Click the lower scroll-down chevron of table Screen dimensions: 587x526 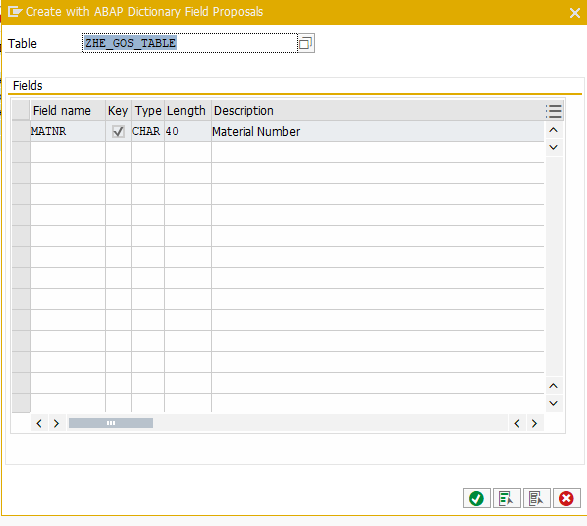click(554, 403)
